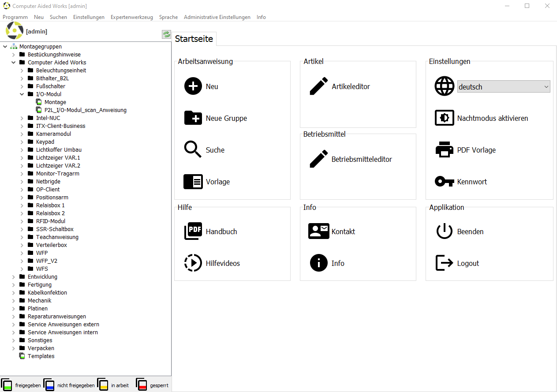Expand the Kameramodul folder

coord(22,134)
